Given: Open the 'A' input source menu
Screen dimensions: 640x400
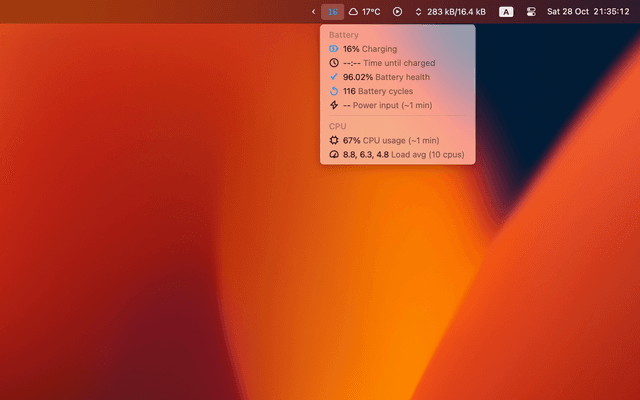Looking at the screenshot, I should [506, 12].
